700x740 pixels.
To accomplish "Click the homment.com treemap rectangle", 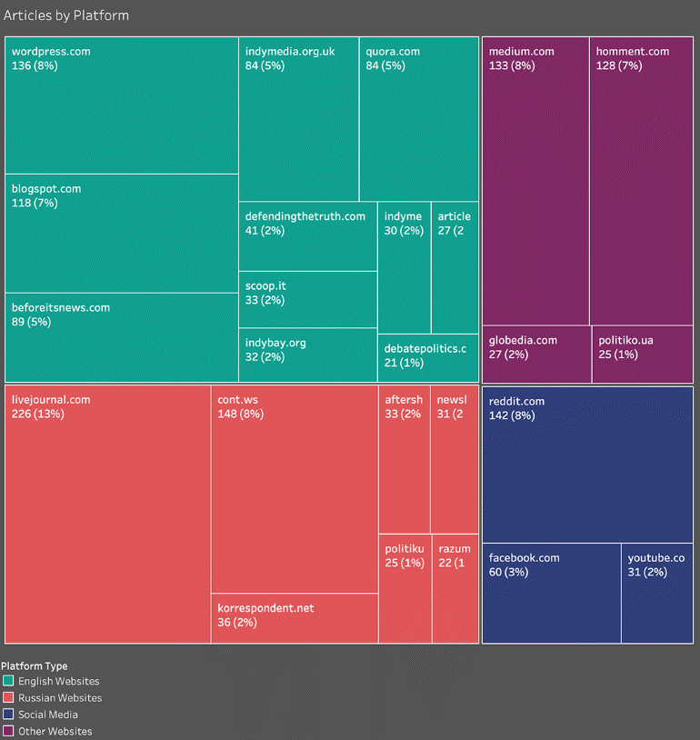I will point(641,182).
